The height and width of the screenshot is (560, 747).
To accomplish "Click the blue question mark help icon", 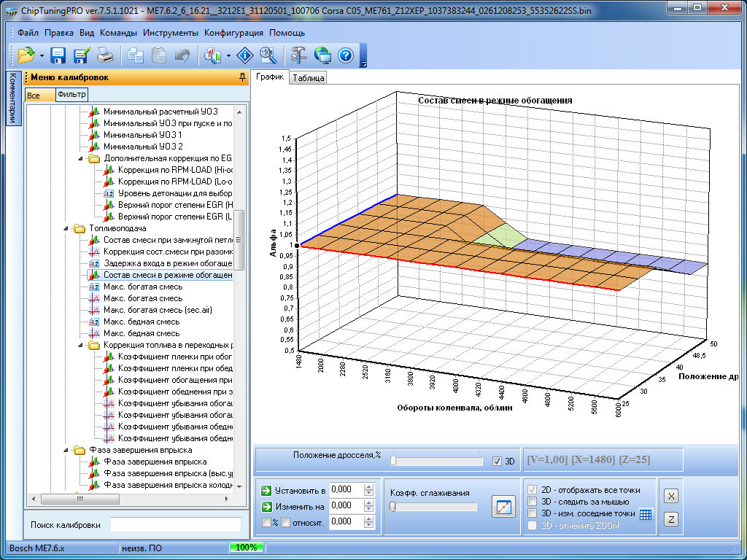I will [346, 55].
